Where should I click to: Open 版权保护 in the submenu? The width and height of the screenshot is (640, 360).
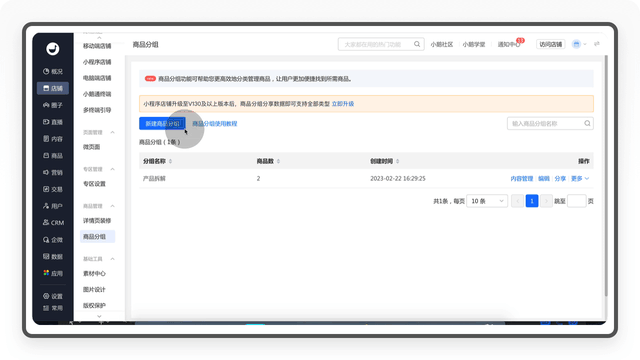94,305
